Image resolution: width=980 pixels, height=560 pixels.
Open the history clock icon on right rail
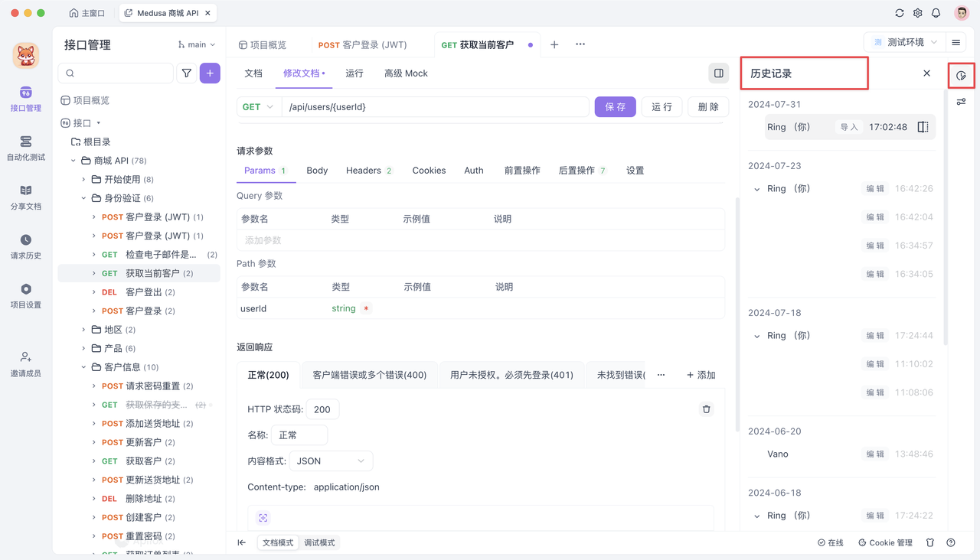(961, 76)
